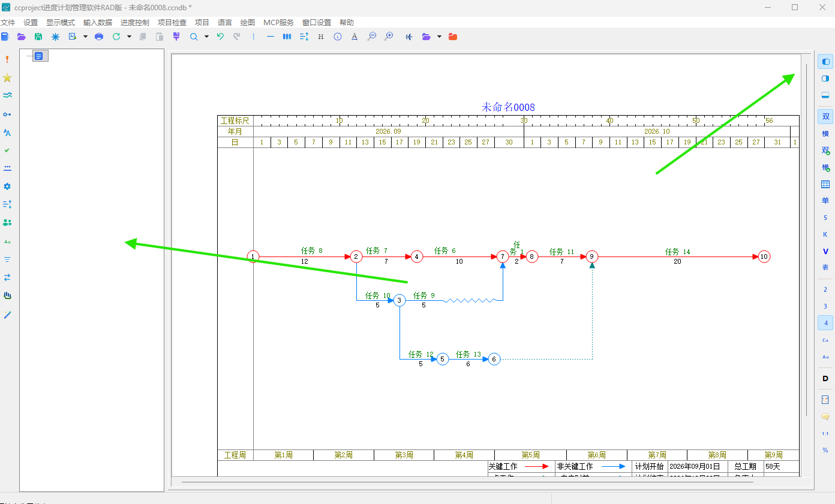Click the blue table grid icon on the right

tap(825, 184)
